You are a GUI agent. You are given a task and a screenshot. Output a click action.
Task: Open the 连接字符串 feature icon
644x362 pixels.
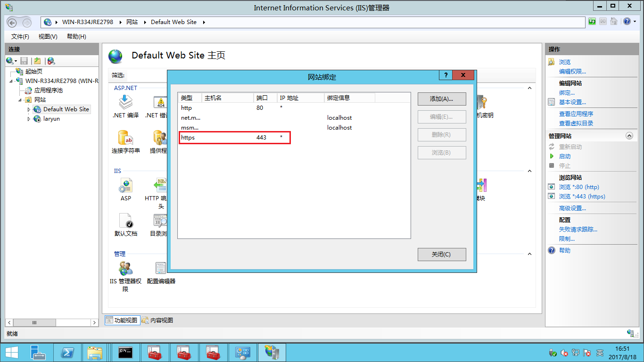pos(125,139)
